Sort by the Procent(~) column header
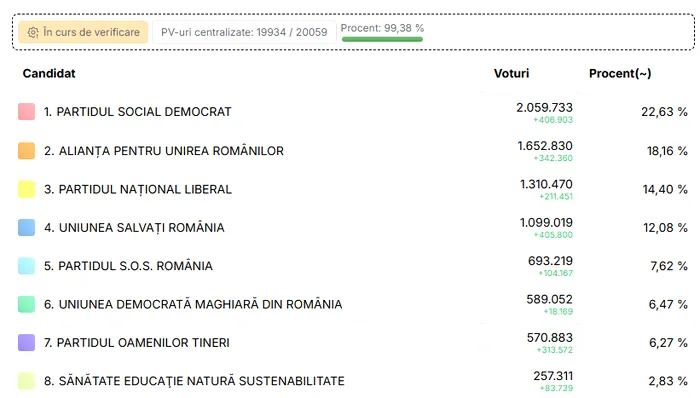This screenshot has height=398, width=700. pos(620,74)
